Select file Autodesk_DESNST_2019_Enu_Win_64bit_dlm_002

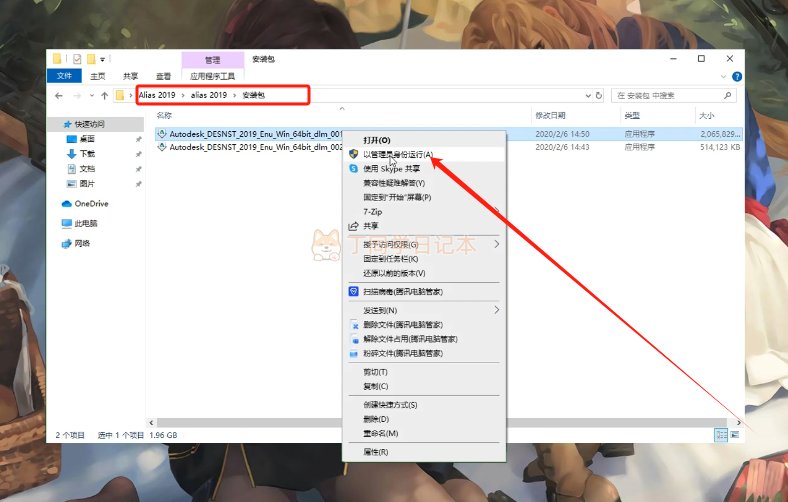coord(256,147)
